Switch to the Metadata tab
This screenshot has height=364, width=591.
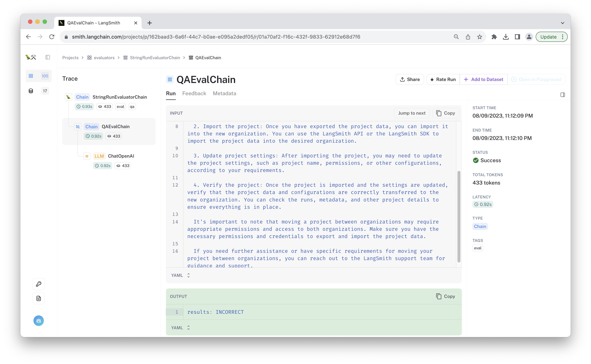tap(224, 93)
